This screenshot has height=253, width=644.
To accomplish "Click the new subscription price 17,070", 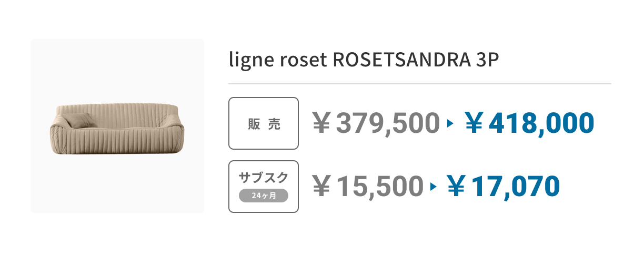I will (516, 186).
